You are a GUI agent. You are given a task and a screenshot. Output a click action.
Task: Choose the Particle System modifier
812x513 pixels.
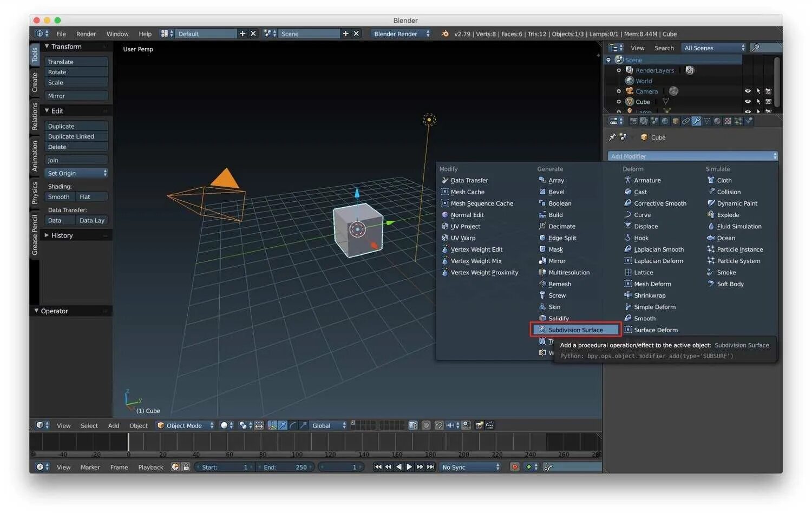coord(738,261)
